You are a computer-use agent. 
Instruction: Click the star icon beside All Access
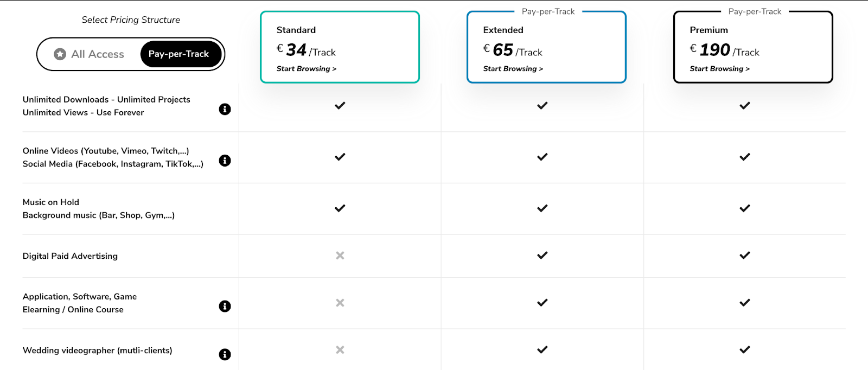point(60,54)
